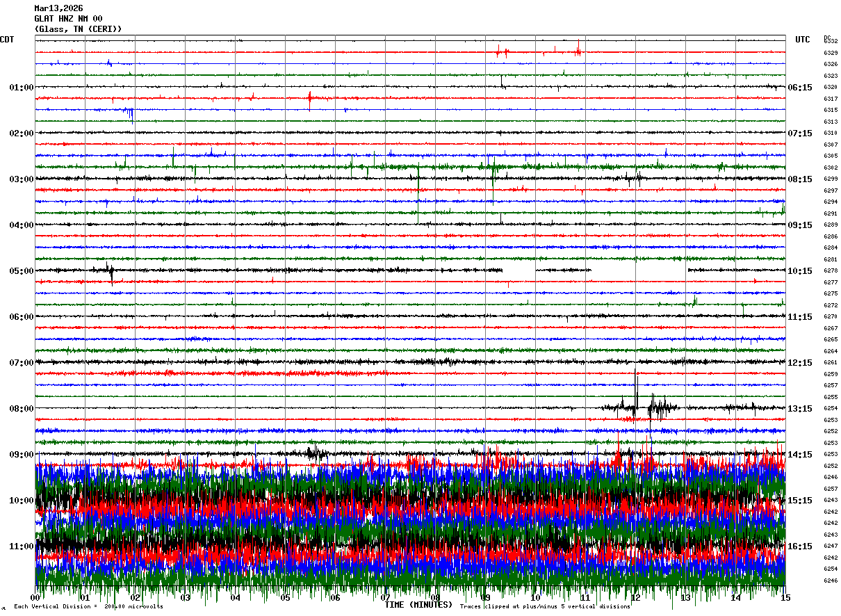Click the DC offset value "6270"

coord(831,316)
